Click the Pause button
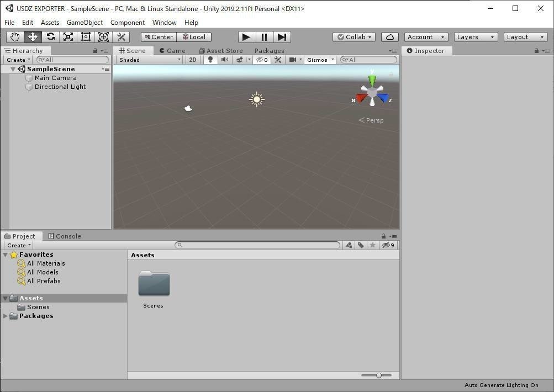 (x=264, y=37)
